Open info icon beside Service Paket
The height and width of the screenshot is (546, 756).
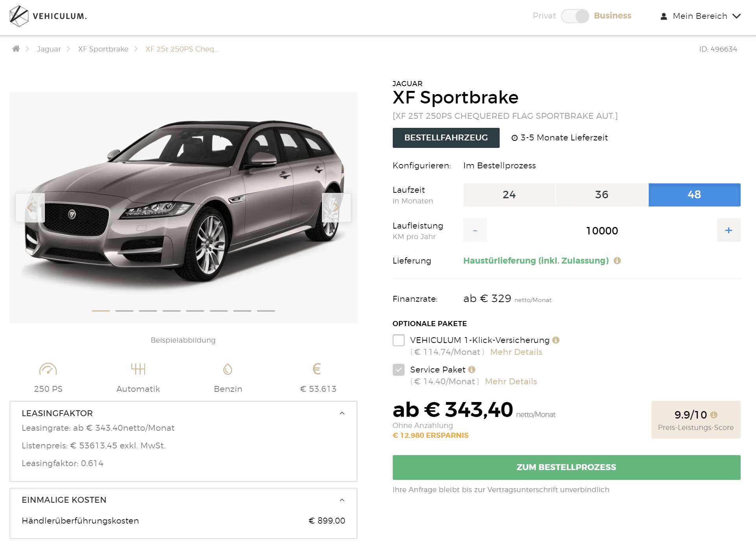pyautogui.click(x=472, y=369)
